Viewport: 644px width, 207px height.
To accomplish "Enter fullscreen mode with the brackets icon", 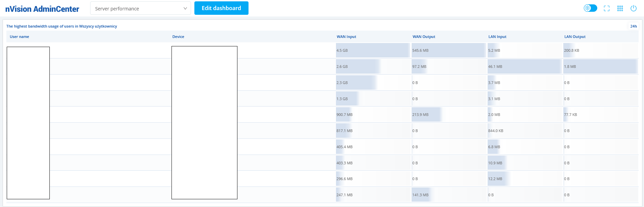I will [x=607, y=8].
